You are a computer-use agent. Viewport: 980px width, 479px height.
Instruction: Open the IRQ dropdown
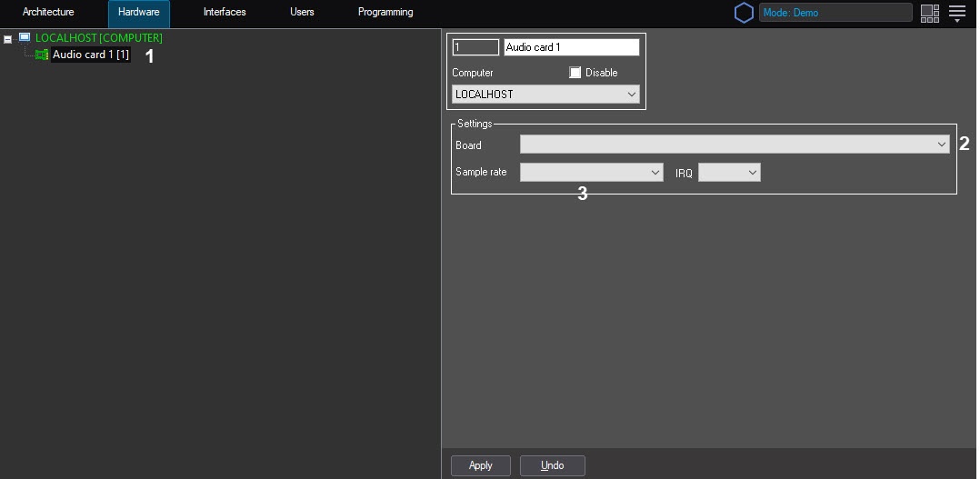[729, 173]
